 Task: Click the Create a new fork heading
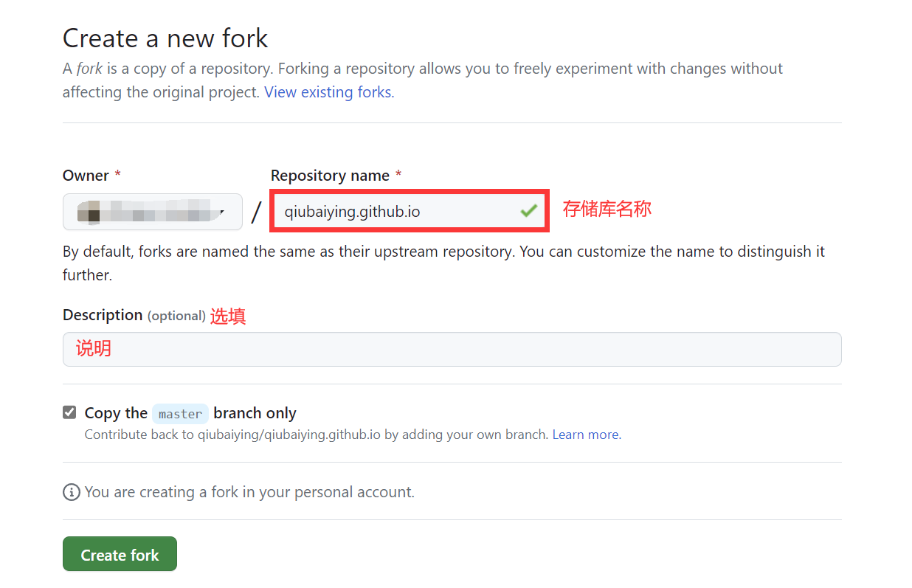(165, 38)
